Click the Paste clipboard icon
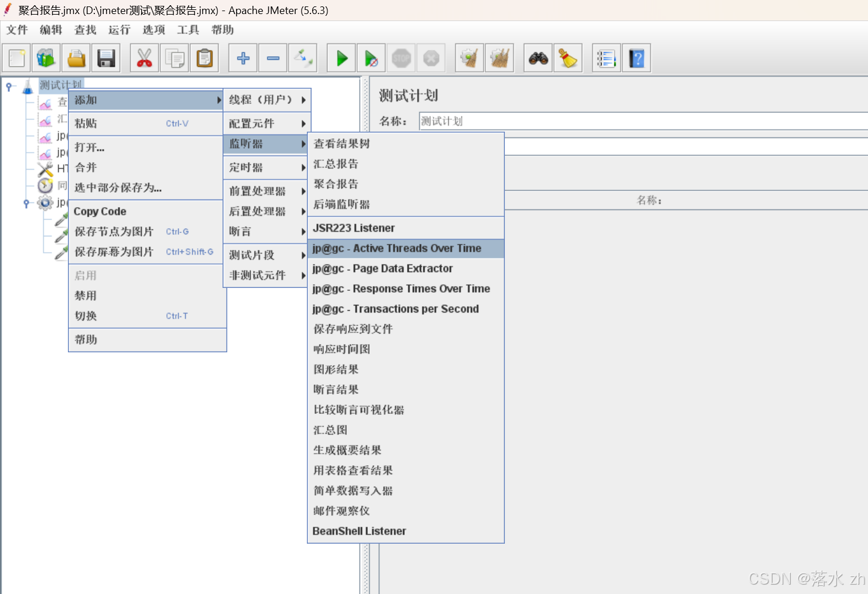Image resolution: width=868 pixels, height=594 pixels. (x=204, y=58)
